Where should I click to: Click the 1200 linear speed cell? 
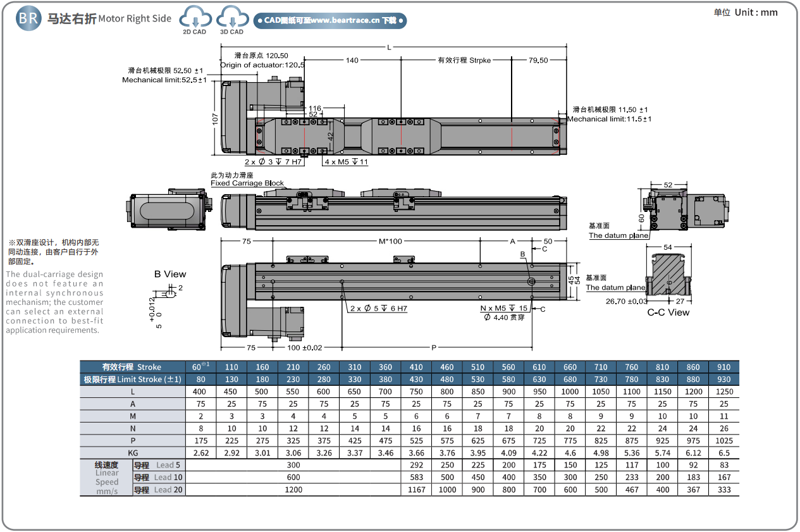[293, 490]
